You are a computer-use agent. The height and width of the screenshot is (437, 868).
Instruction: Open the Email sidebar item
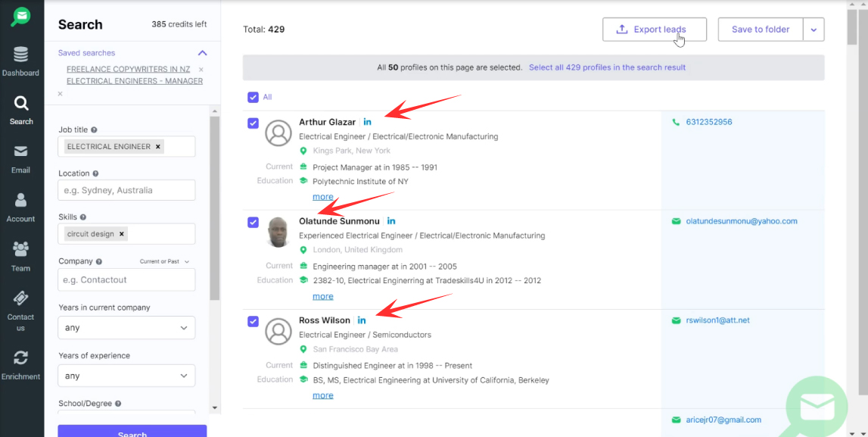[21, 160]
